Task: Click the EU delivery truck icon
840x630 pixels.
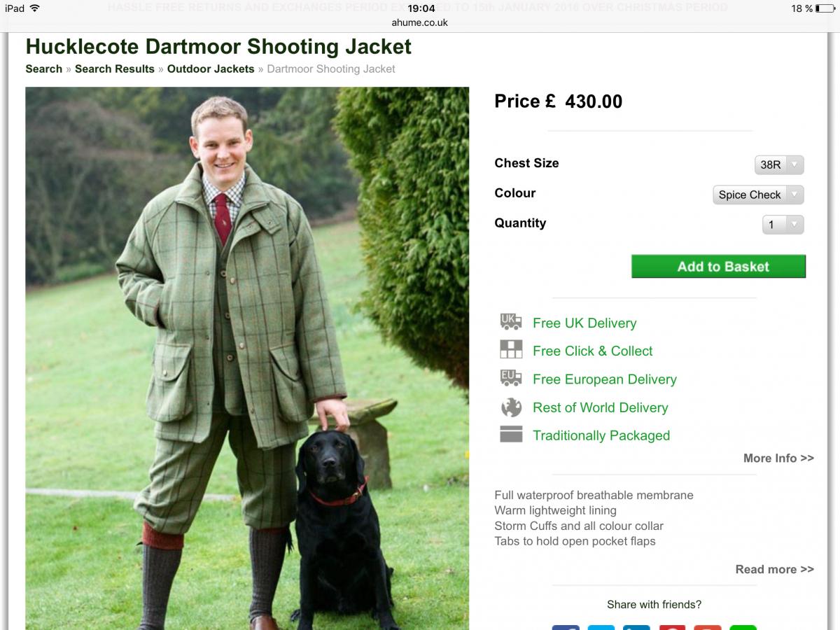Action: (511, 378)
